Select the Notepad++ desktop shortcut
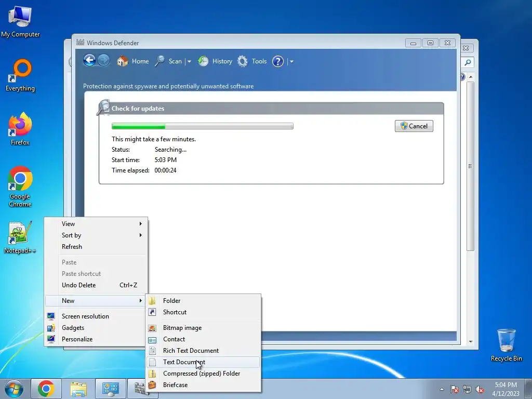Image resolution: width=532 pixels, height=399 pixels. [20, 237]
